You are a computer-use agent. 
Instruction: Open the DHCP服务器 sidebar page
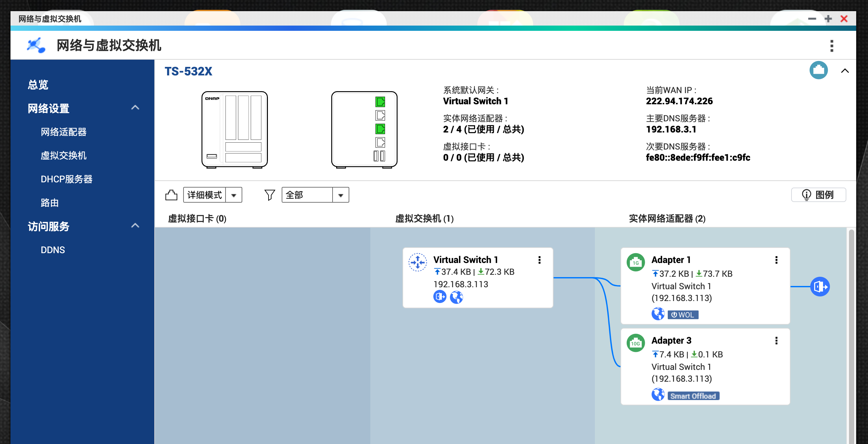[x=66, y=179]
